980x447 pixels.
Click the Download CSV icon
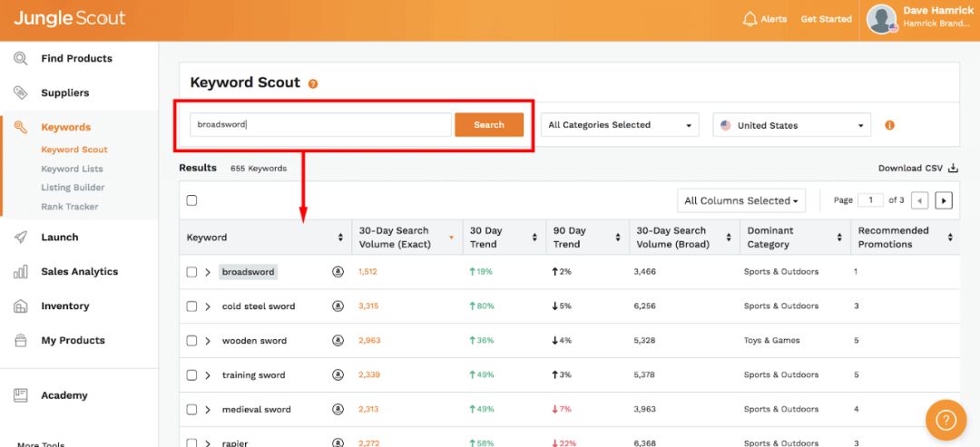point(953,168)
